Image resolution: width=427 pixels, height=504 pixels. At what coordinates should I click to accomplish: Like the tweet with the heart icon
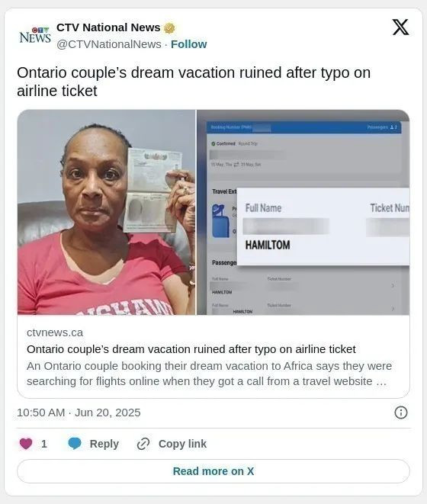pyautogui.click(x=26, y=444)
